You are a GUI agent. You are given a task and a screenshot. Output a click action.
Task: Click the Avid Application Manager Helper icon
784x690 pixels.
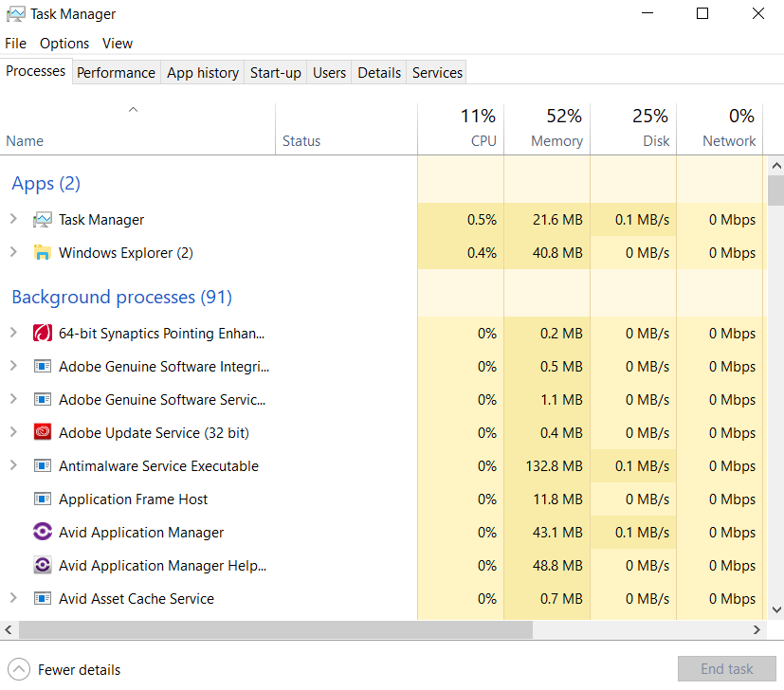pyautogui.click(x=43, y=565)
